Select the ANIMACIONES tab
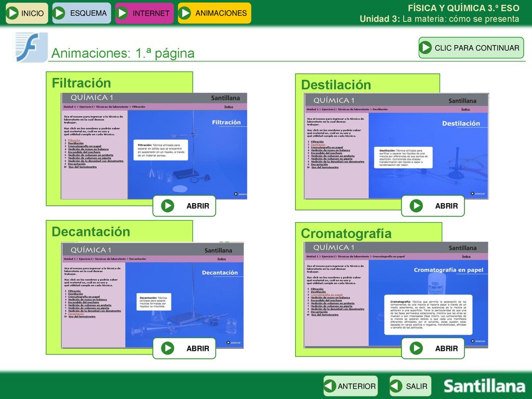The image size is (532, 399). tap(215, 13)
